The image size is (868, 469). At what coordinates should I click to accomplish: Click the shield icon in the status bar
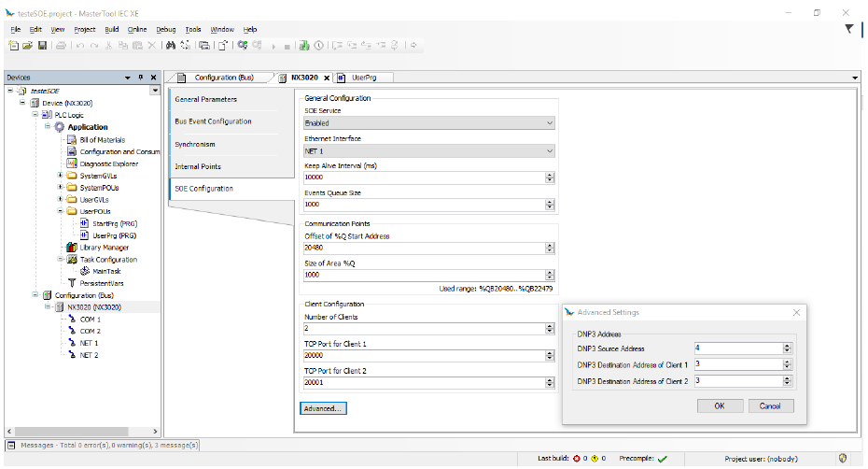[x=843, y=459]
